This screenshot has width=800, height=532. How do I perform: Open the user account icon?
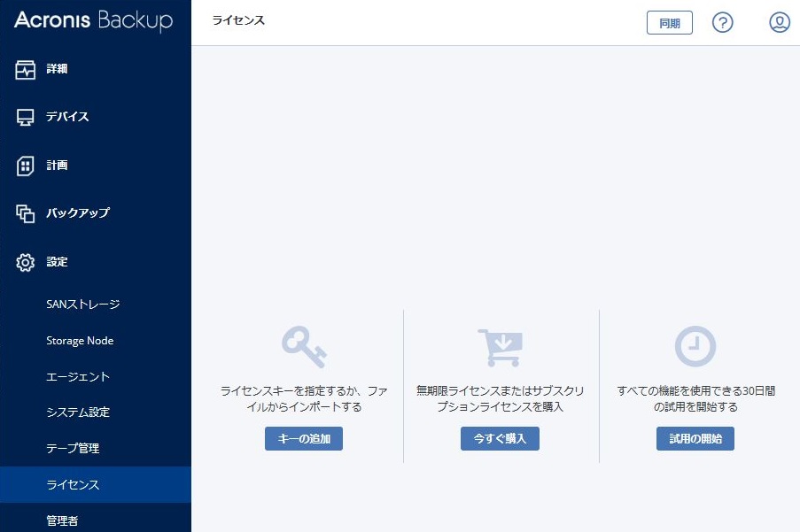(779, 22)
